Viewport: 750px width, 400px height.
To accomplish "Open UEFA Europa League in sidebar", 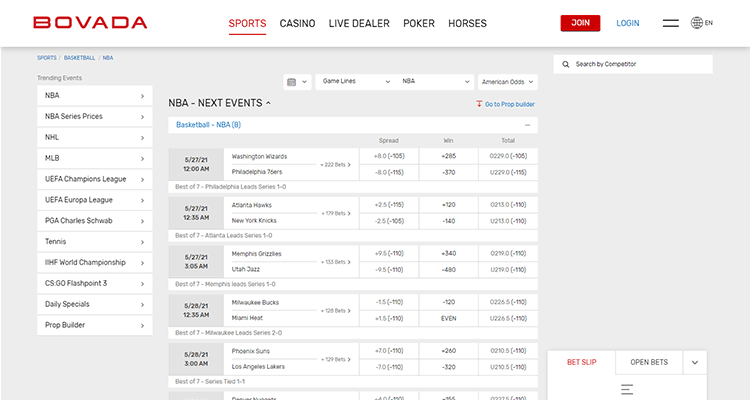I will 95,200.
